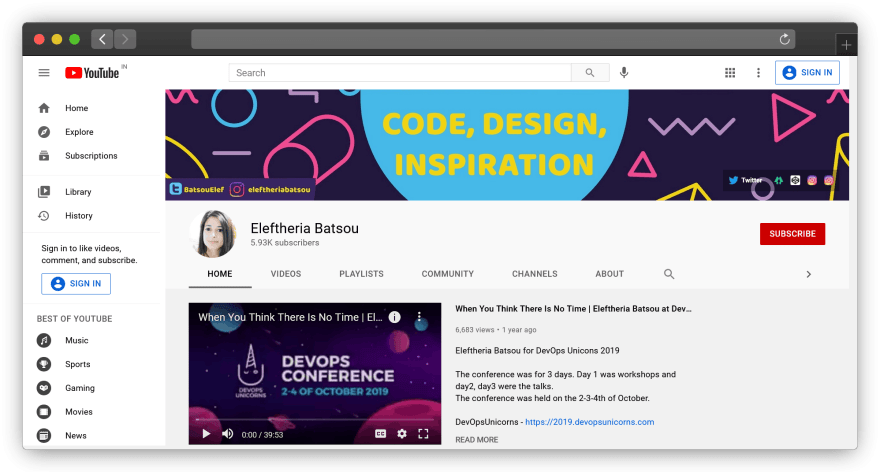Switch to the VIDEOS tab
880x472 pixels.
286,274
